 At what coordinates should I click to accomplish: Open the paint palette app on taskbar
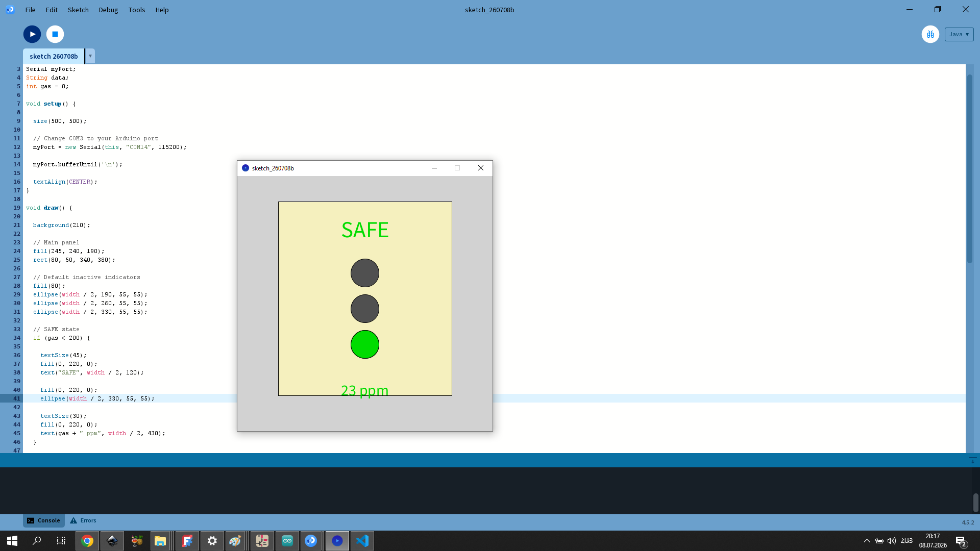pos(235,541)
